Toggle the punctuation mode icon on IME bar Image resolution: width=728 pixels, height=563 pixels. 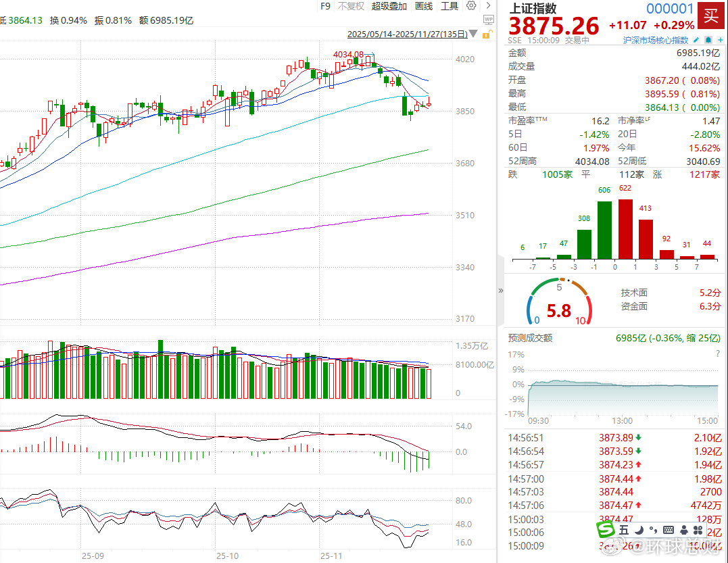click(653, 530)
